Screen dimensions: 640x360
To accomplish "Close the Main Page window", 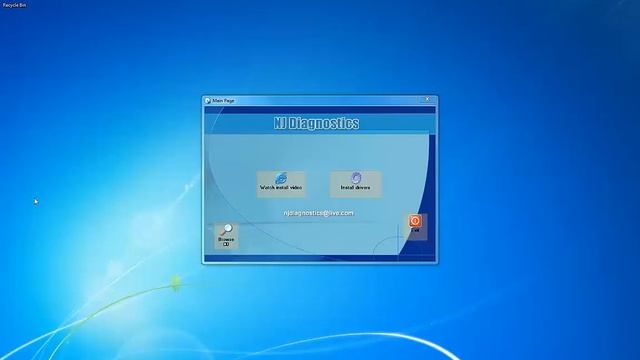I will [x=427, y=99].
